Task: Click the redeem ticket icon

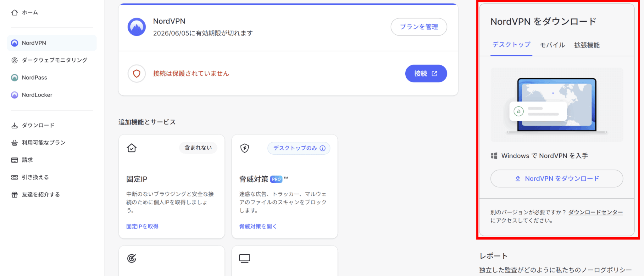Action: 14,177
